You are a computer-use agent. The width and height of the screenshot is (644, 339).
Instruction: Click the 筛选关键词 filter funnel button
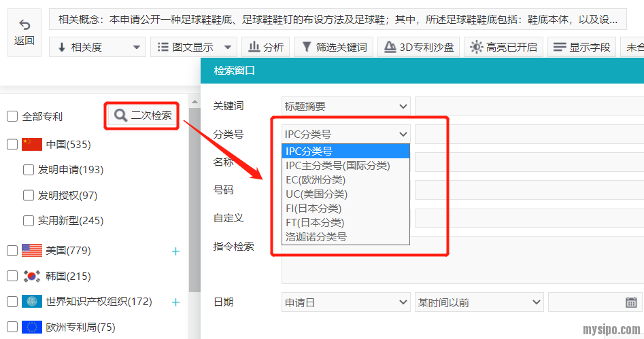point(334,48)
